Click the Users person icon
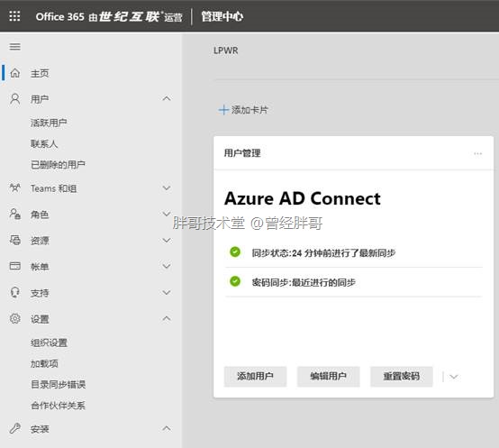 (15, 99)
